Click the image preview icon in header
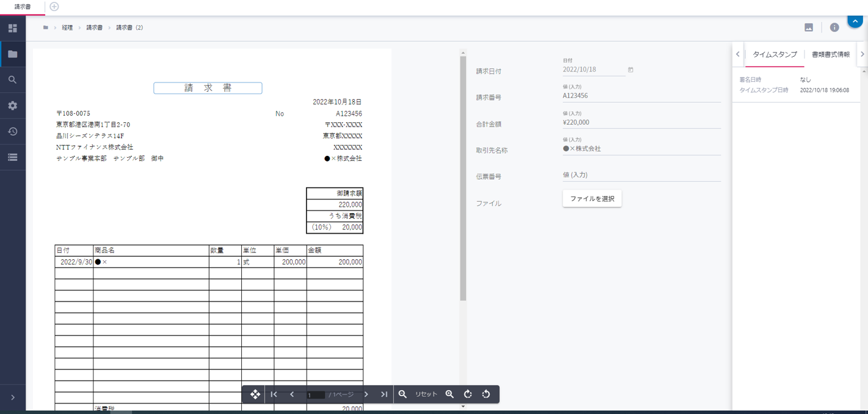The width and height of the screenshot is (868, 414). coord(809,28)
